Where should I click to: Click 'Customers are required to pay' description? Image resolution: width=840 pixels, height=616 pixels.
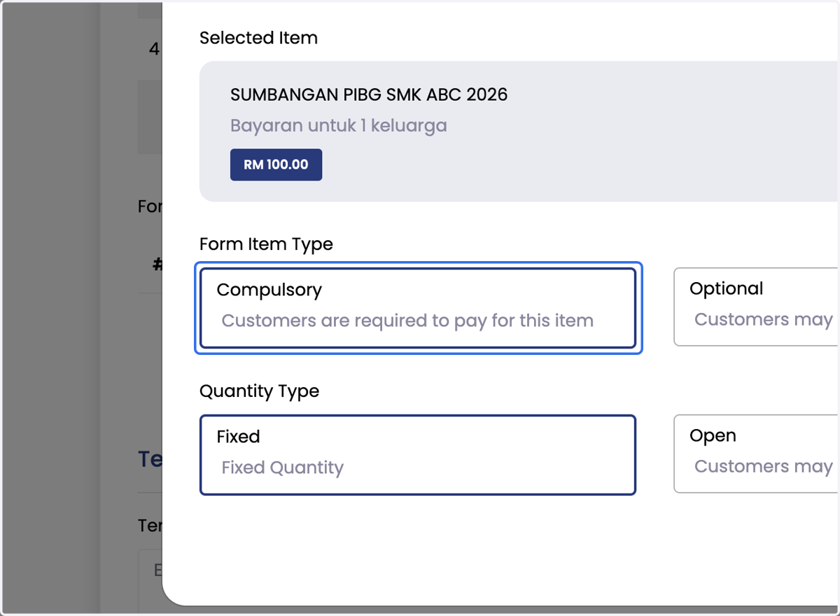[407, 321]
